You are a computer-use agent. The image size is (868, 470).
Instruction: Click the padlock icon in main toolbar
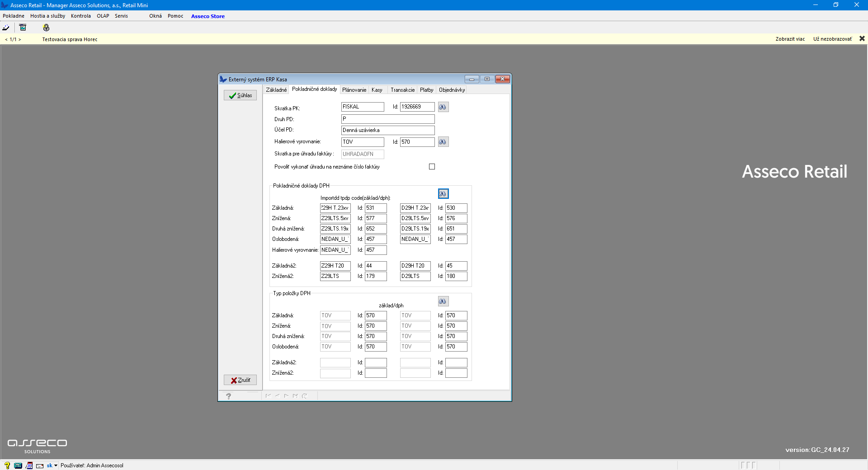tap(46, 28)
